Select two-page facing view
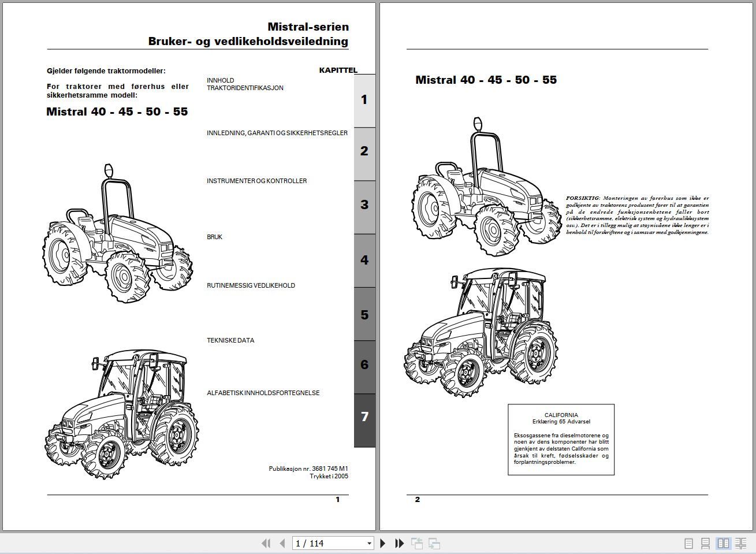 (723, 544)
